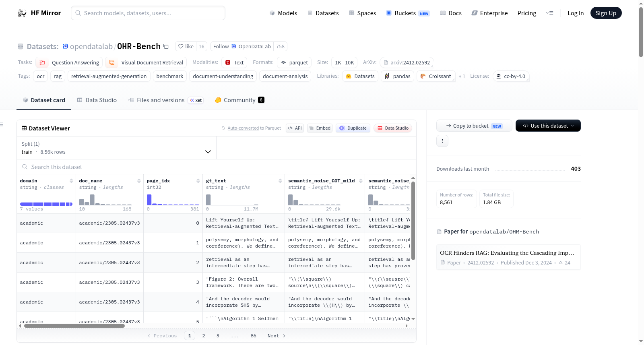This screenshot has width=644, height=345.
Task: Go to Next page of rows
Action: (x=277, y=336)
